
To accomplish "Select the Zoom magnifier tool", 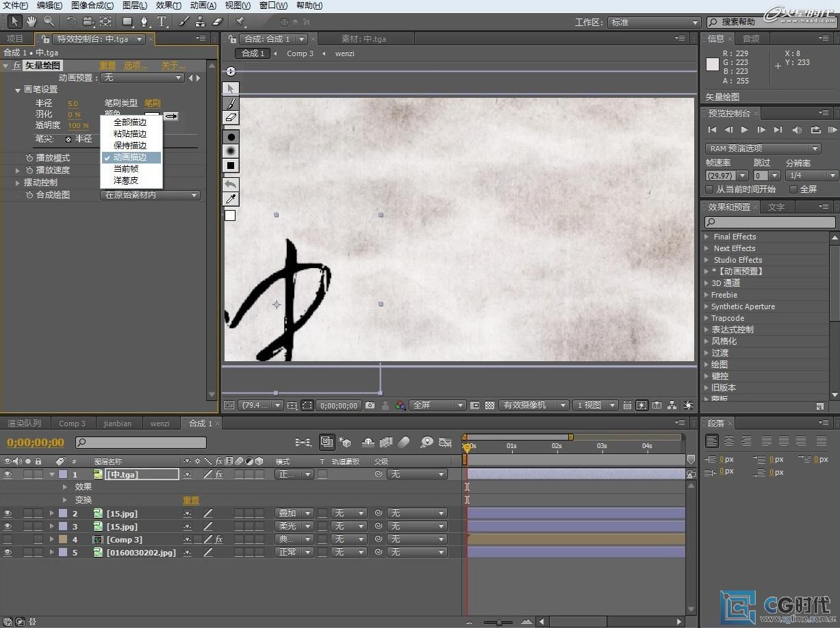I will click(49, 21).
